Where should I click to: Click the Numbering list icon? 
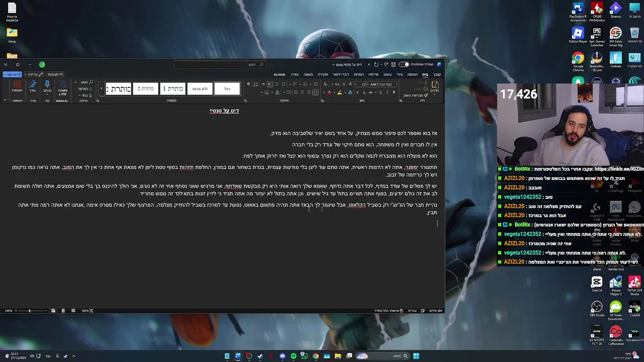pos(305,84)
